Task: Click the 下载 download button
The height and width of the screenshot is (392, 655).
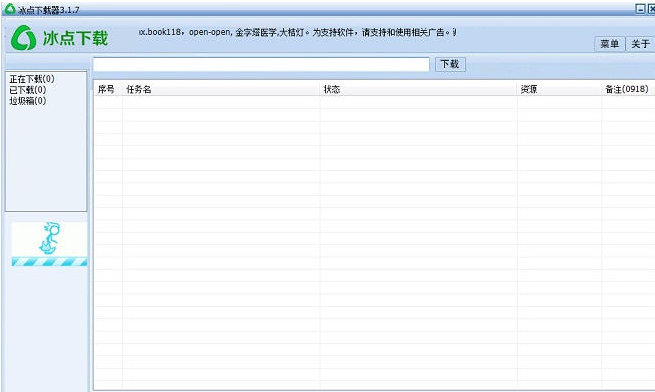Action: (x=450, y=64)
